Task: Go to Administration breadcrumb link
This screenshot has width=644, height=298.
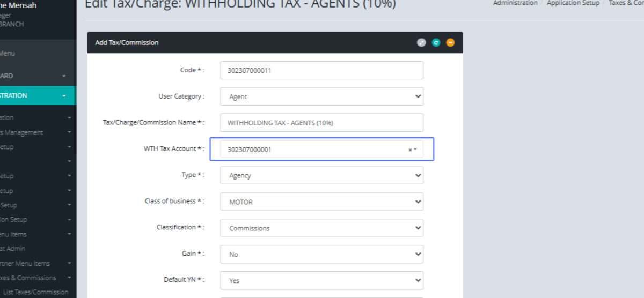Action: pos(515,3)
